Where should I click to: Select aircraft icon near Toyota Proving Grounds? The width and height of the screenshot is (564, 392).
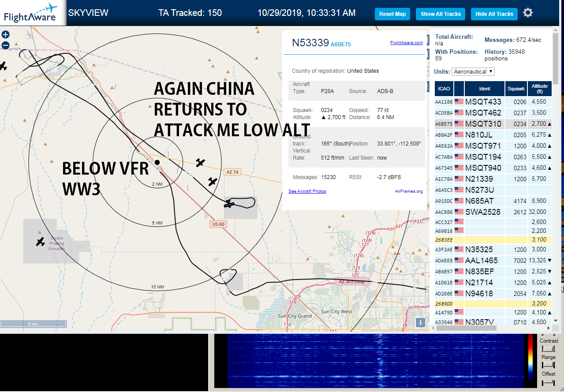(40, 242)
